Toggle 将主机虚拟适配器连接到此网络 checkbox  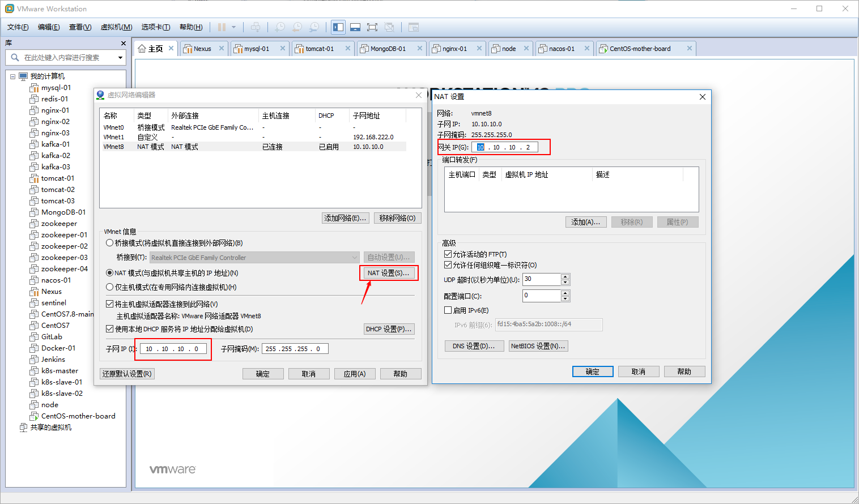pyautogui.click(x=110, y=304)
